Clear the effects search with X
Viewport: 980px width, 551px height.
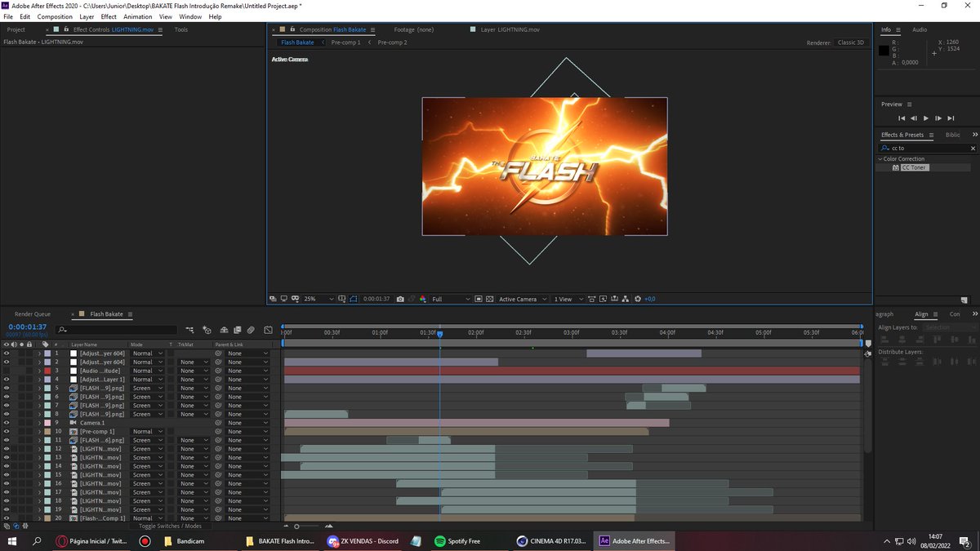click(972, 149)
